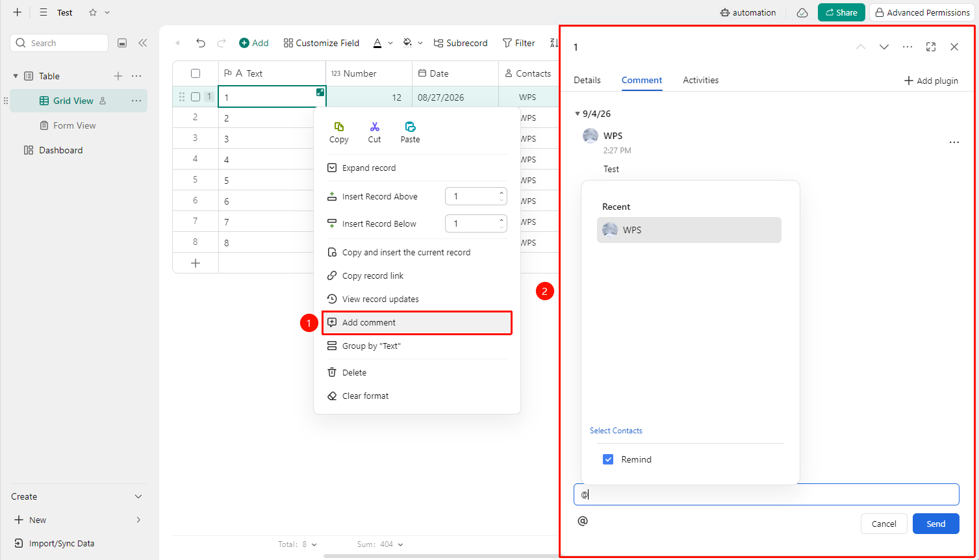Viewport: 979px width, 560px height.
Task: Go to previous record with up chevron
Action: pyautogui.click(x=861, y=47)
